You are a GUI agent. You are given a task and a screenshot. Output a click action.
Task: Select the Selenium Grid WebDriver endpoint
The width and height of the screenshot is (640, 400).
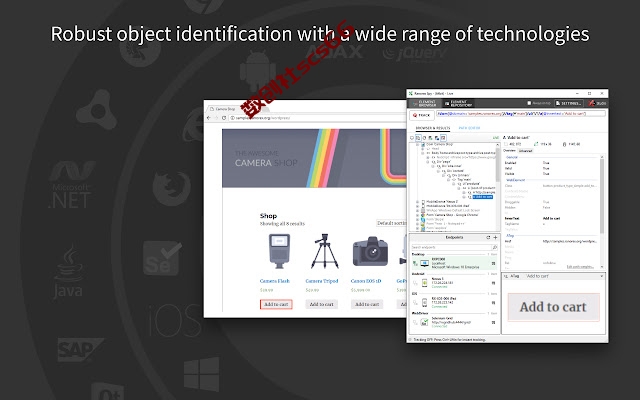click(455, 322)
